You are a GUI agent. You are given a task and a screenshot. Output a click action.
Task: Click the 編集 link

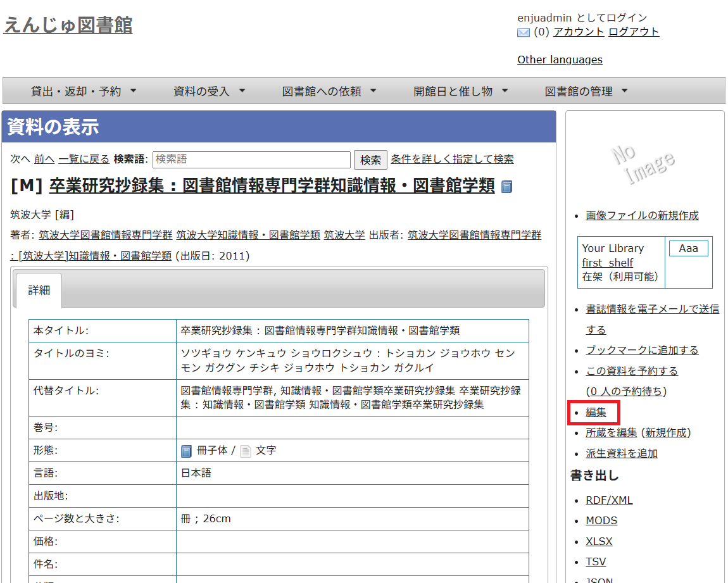click(x=596, y=413)
